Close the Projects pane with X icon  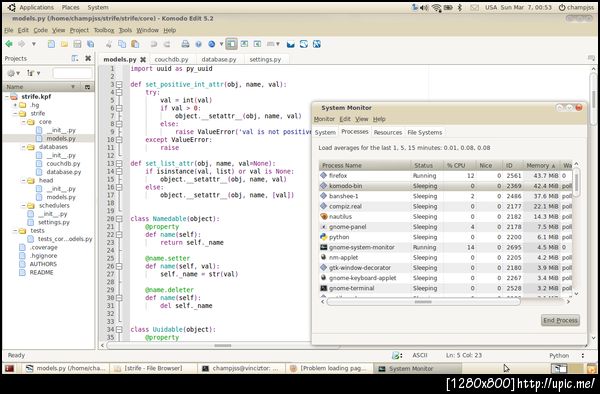tap(88, 59)
